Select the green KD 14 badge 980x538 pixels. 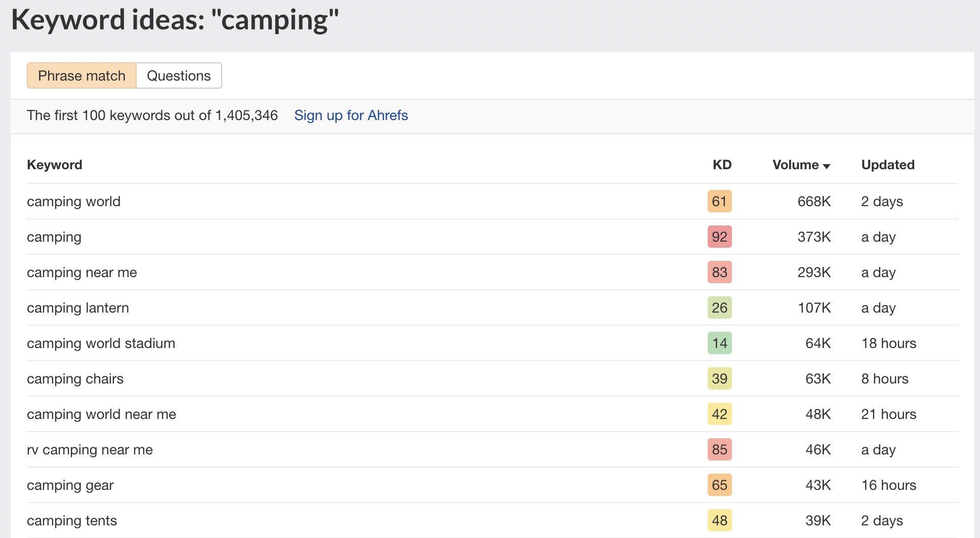coord(719,343)
